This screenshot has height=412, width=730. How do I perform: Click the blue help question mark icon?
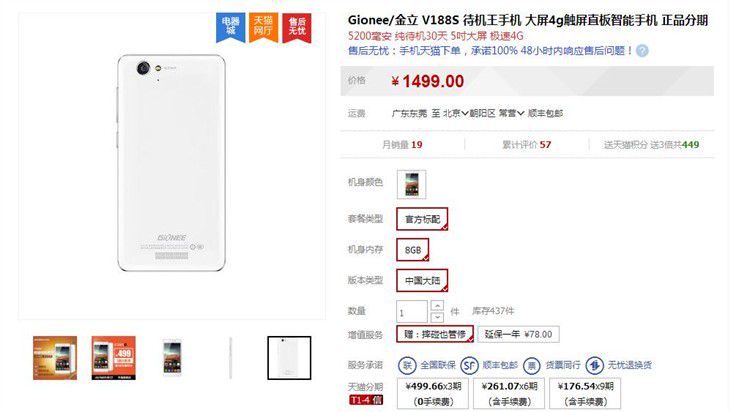[x=642, y=51]
